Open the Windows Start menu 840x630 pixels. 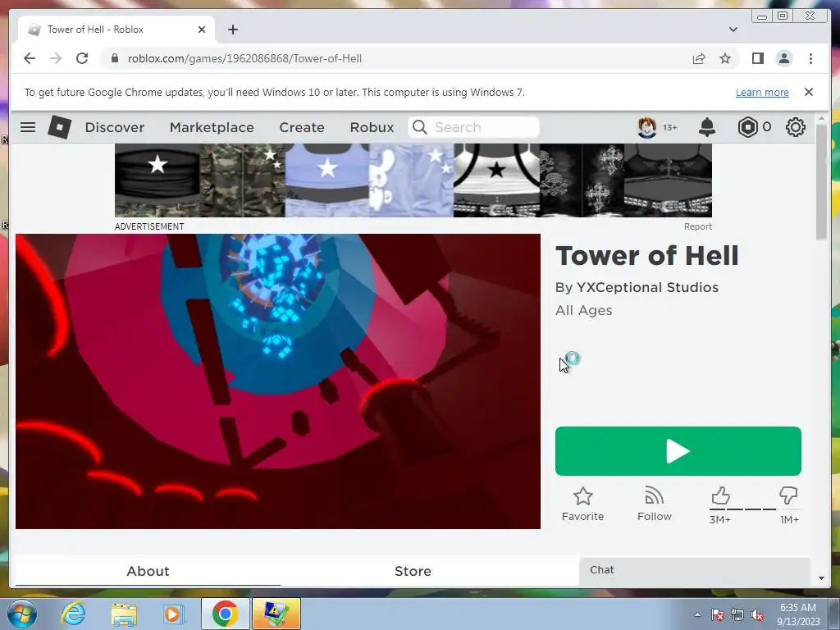[22, 614]
